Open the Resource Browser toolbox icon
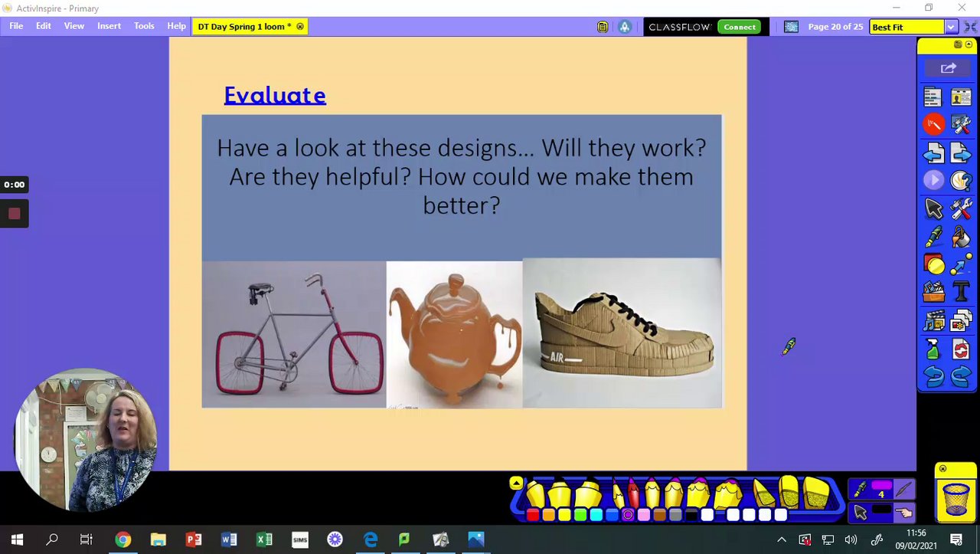This screenshot has height=554, width=980. point(933,292)
